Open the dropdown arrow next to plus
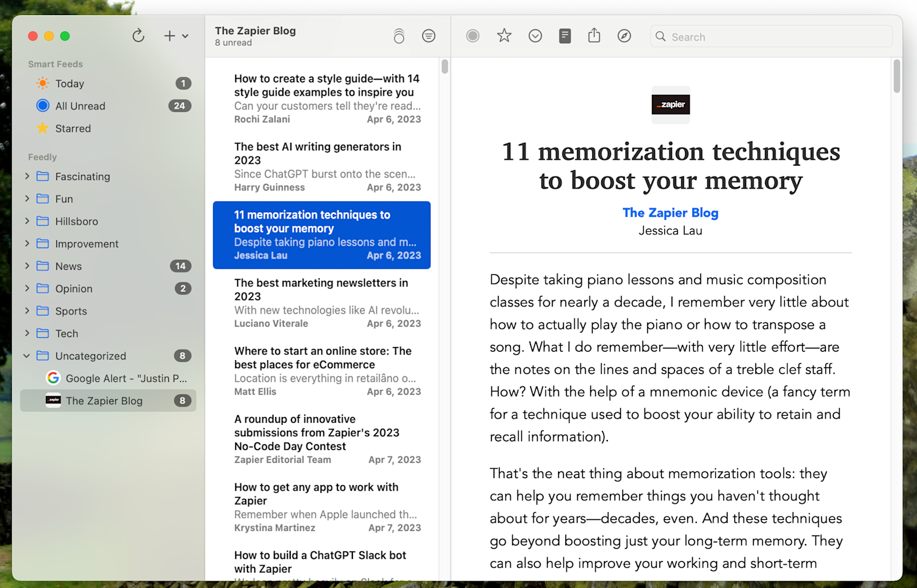The height and width of the screenshot is (588, 917). click(x=185, y=37)
